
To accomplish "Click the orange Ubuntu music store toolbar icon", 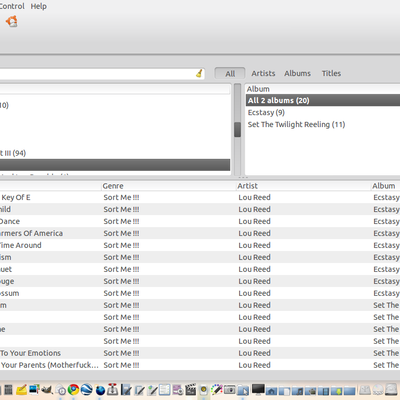I will (x=12, y=22).
